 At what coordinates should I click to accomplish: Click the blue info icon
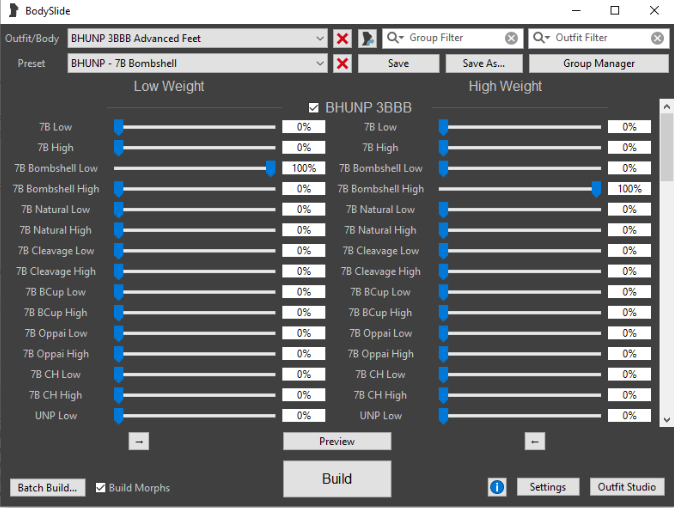point(497,487)
